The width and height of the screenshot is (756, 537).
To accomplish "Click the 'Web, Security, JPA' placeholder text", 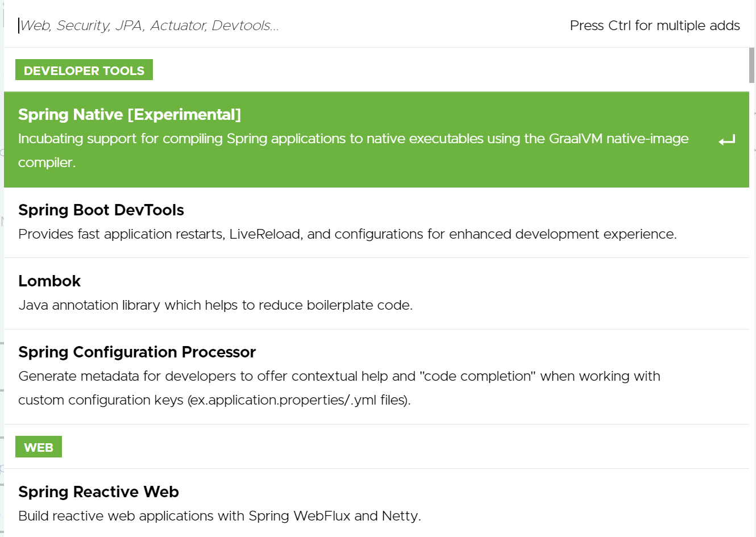I will coord(149,26).
